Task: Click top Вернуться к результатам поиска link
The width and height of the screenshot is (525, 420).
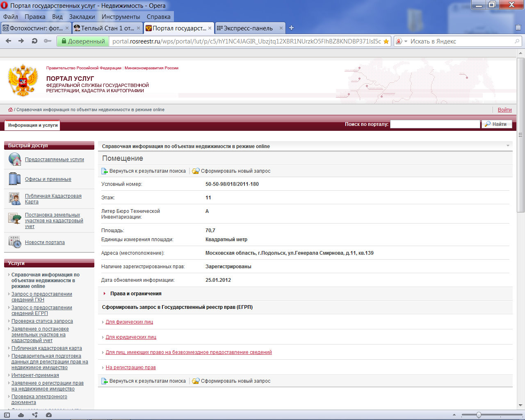Action: pyautogui.click(x=147, y=171)
